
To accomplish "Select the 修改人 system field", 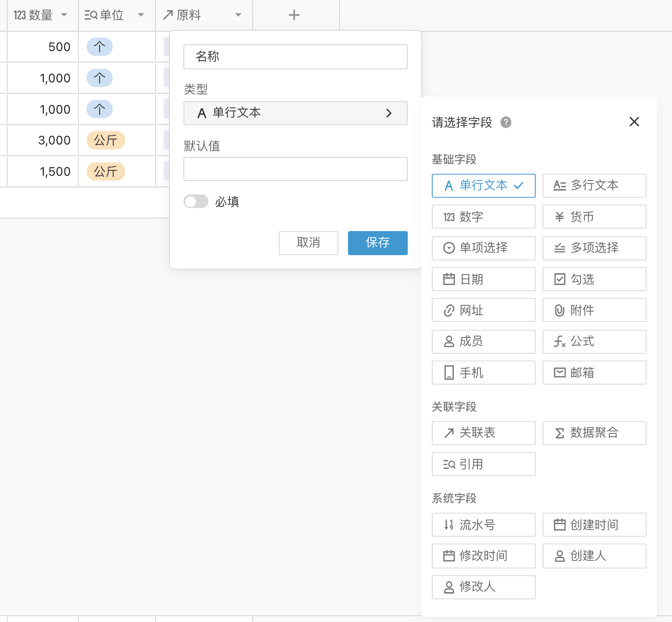I will coord(484,587).
